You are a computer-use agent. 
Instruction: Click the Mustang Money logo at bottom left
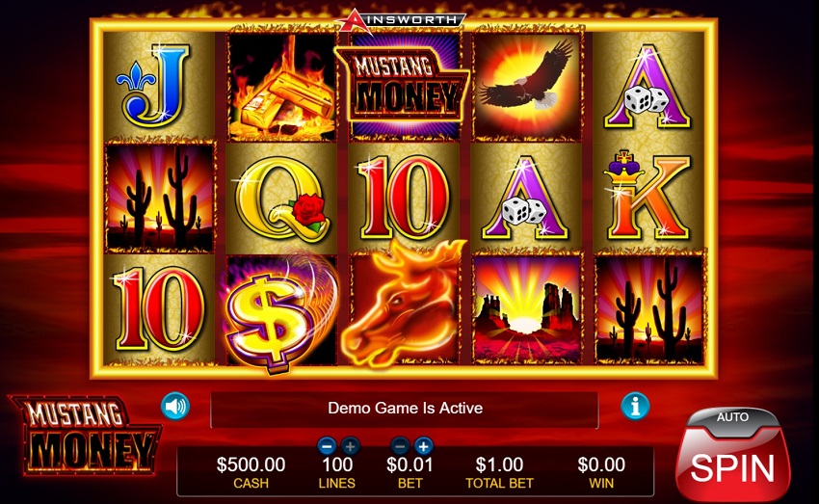coord(86,436)
